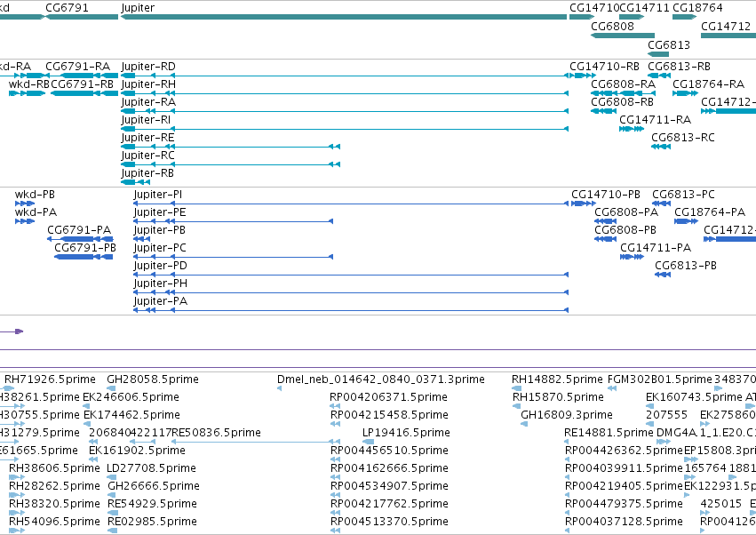
Task: Open the CG6808 gene feature
Action: [623, 36]
